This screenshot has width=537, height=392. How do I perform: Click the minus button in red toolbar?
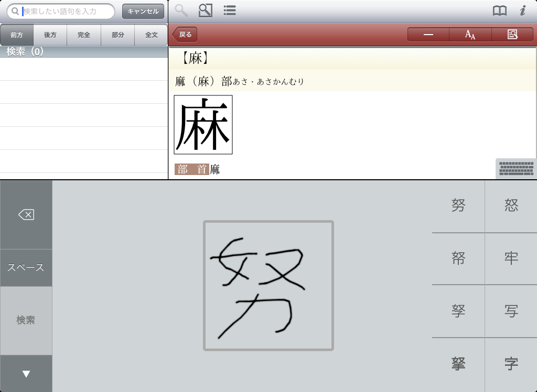coord(428,35)
